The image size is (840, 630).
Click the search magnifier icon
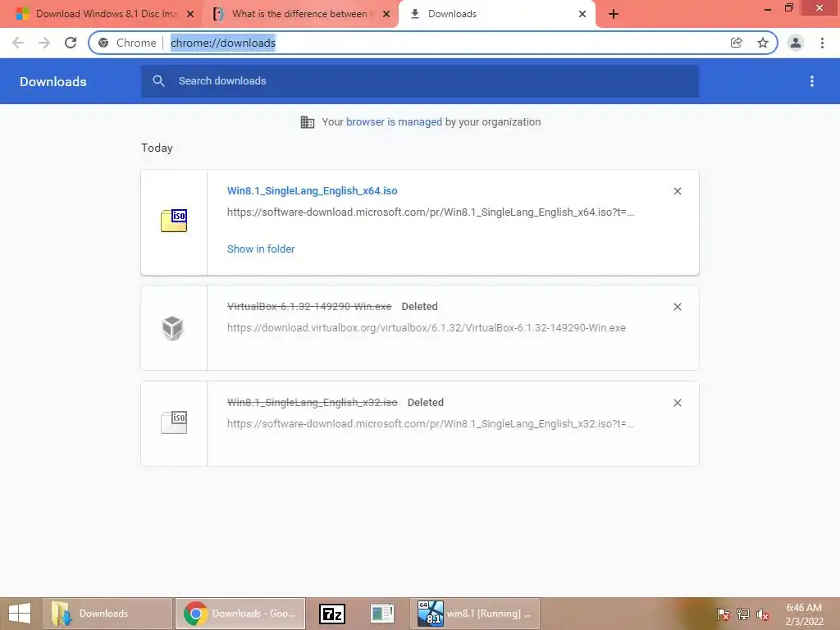click(x=158, y=81)
